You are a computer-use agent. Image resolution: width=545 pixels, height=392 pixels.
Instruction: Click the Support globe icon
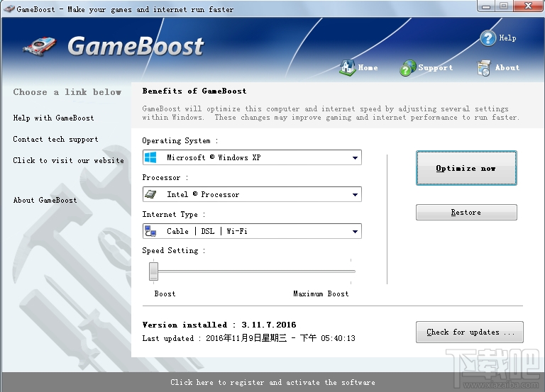click(x=408, y=68)
